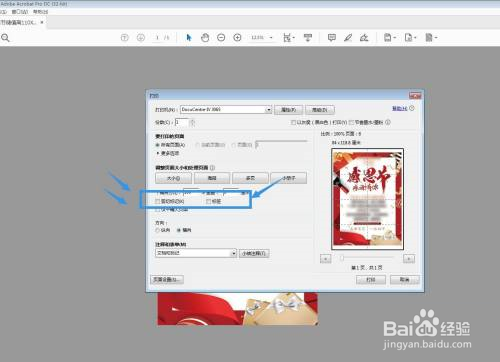Screen dimensions: 500x362
Task: Select the 纵向 portrait orientation radio
Action: click(158, 230)
